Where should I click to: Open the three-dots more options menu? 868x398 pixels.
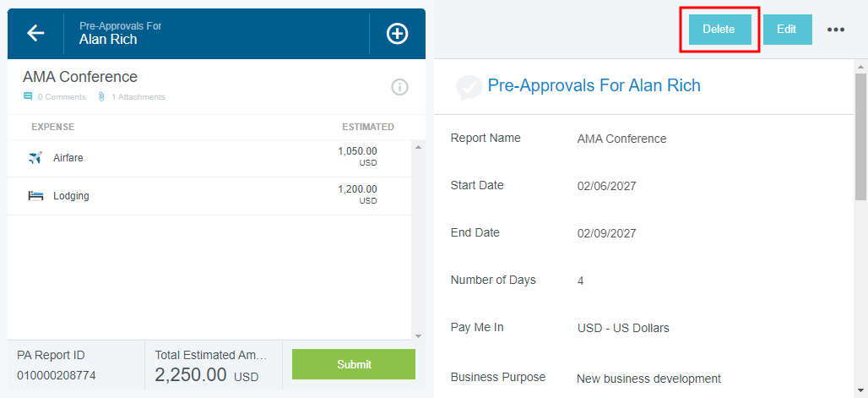coord(836,30)
